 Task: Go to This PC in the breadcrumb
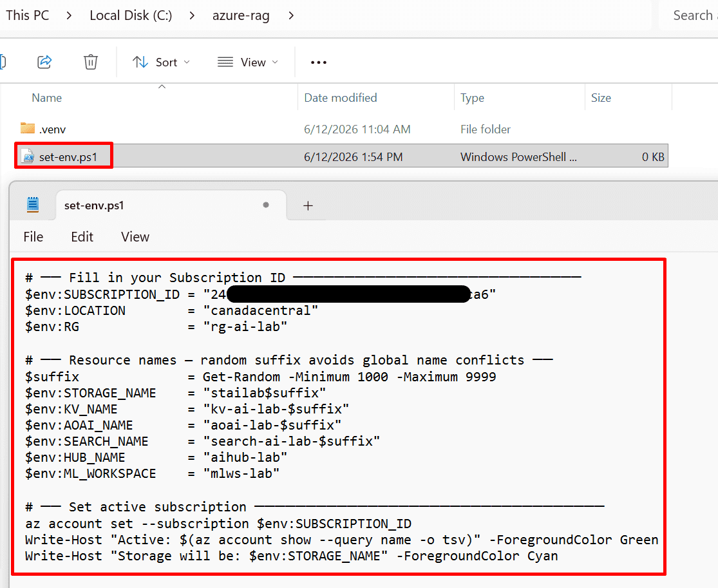28,15
